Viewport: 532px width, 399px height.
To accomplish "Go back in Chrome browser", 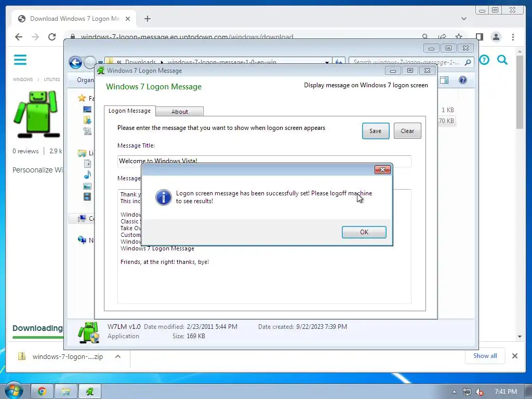I will [x=19, y=37].
